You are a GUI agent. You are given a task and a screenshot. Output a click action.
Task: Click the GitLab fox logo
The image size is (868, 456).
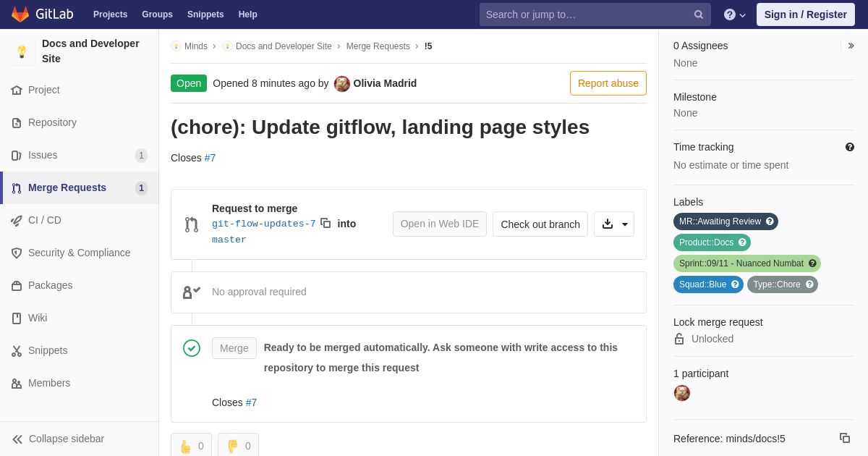pos(20,14)
